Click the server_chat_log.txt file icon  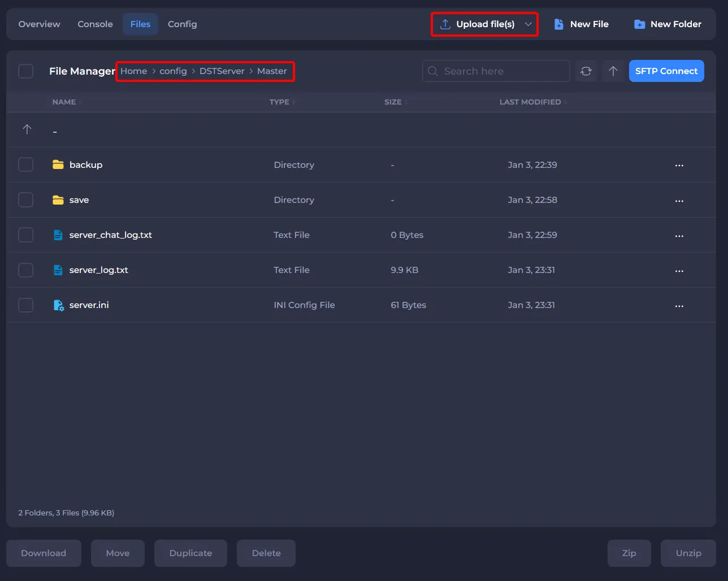[x=58, y=235]
